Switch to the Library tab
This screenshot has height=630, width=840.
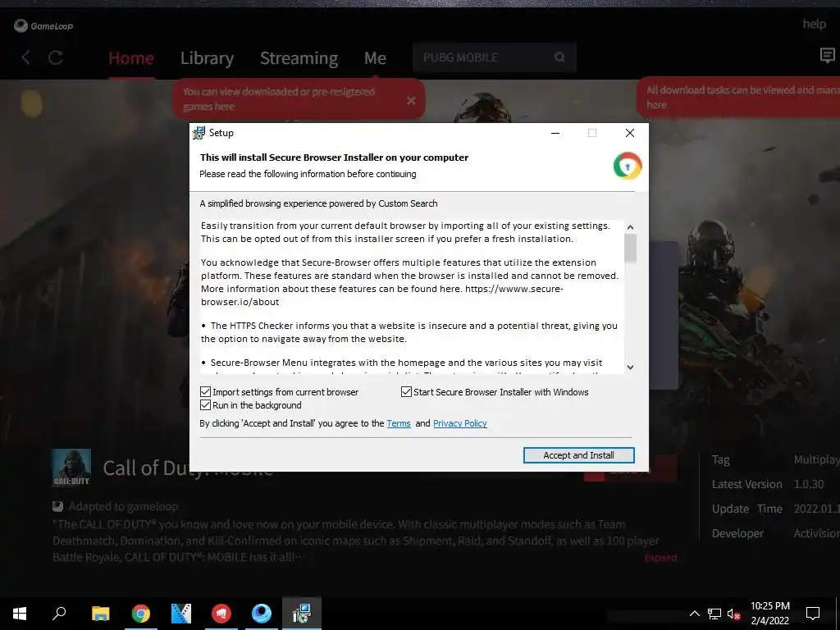(207, 58)
